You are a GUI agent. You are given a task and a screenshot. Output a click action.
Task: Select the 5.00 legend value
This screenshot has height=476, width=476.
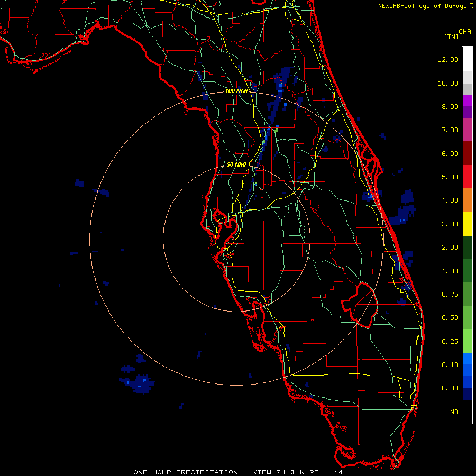pos(450,177)
